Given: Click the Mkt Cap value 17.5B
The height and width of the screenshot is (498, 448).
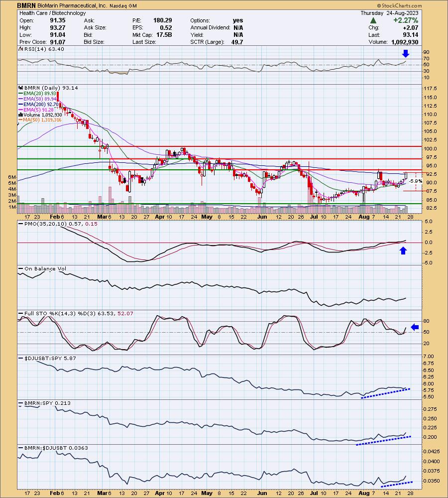Looking at the screenshot, I should (164, 35).
